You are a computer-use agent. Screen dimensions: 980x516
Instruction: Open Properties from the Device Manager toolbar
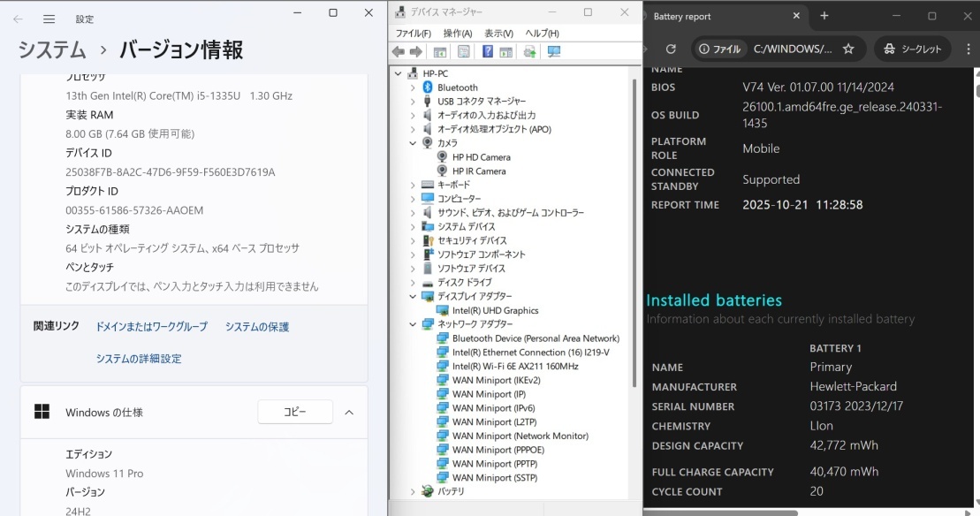(x=463, y=51)
